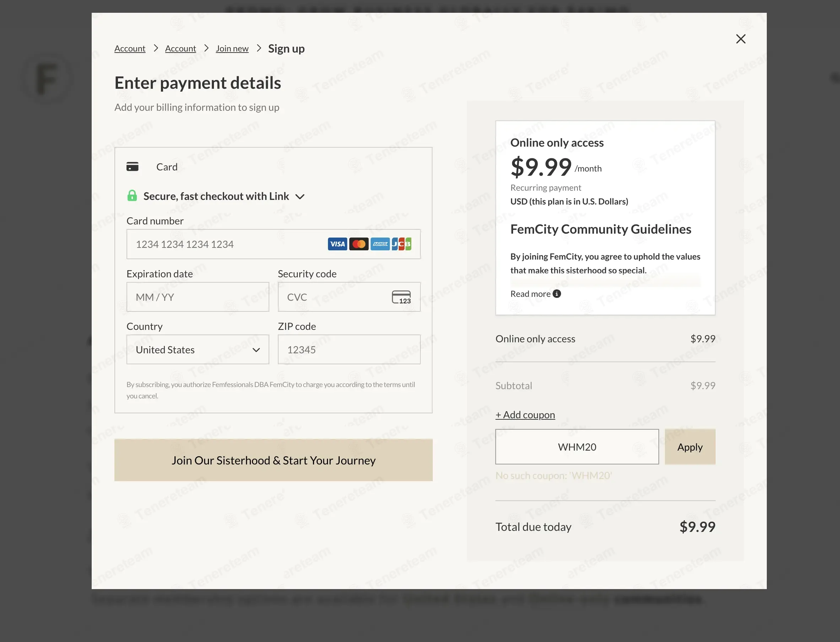Click the Mastercard logo
This screenshot has width=840, height=642.
359,244
